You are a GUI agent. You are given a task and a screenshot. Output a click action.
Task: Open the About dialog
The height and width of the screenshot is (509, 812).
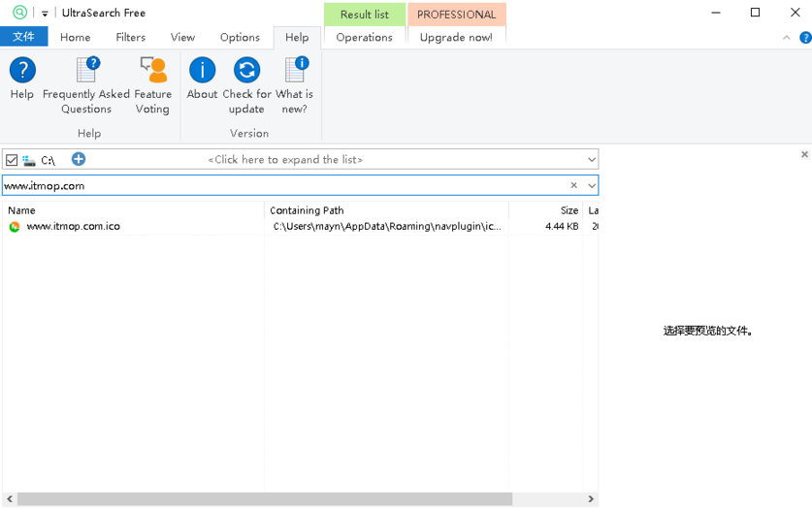pos(202,71)
